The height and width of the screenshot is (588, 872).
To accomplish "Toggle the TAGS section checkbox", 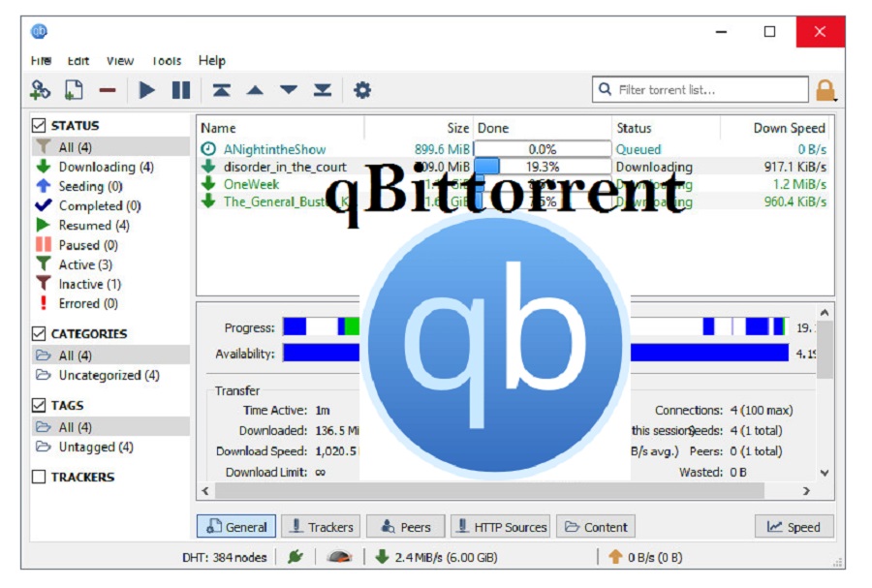I will click(x=39, y=405).
